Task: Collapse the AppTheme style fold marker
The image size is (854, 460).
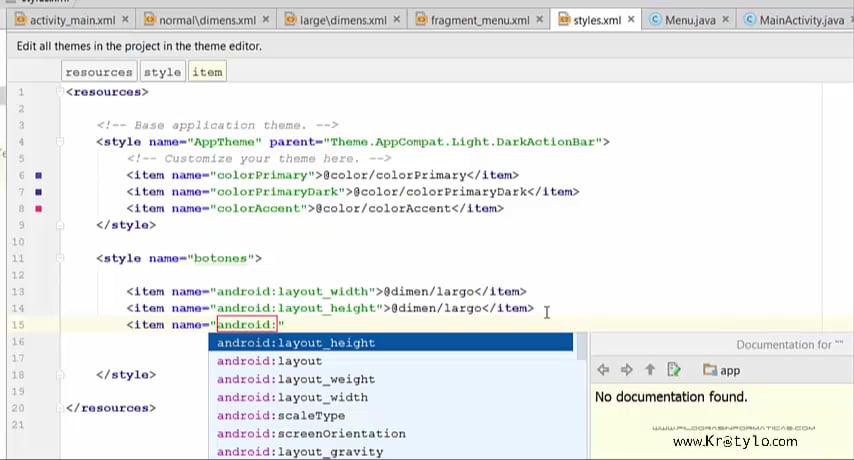Action: tap(60, 142)
